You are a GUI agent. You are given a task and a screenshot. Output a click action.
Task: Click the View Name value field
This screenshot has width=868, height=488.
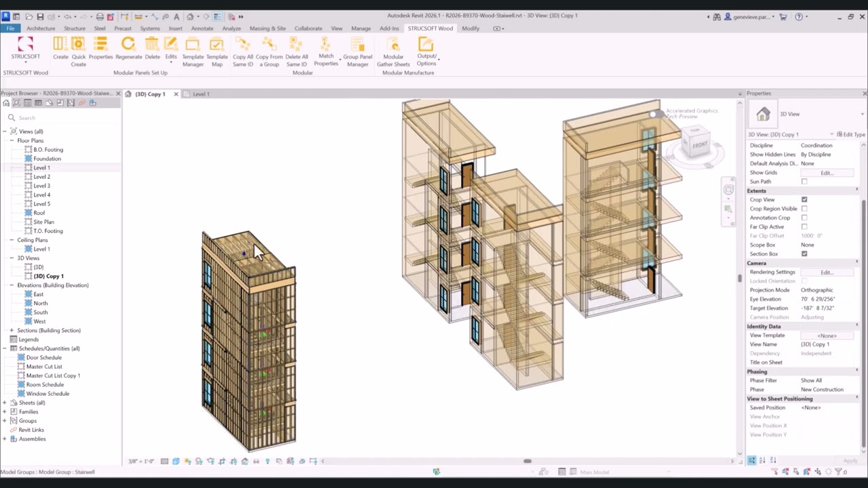tap(827, 344)
